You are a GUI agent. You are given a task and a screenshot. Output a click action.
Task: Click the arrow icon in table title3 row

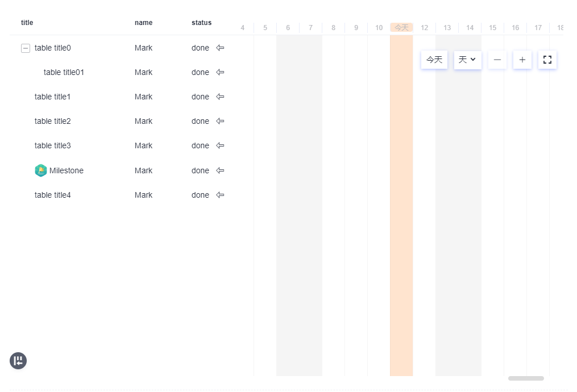coord(220,145)
